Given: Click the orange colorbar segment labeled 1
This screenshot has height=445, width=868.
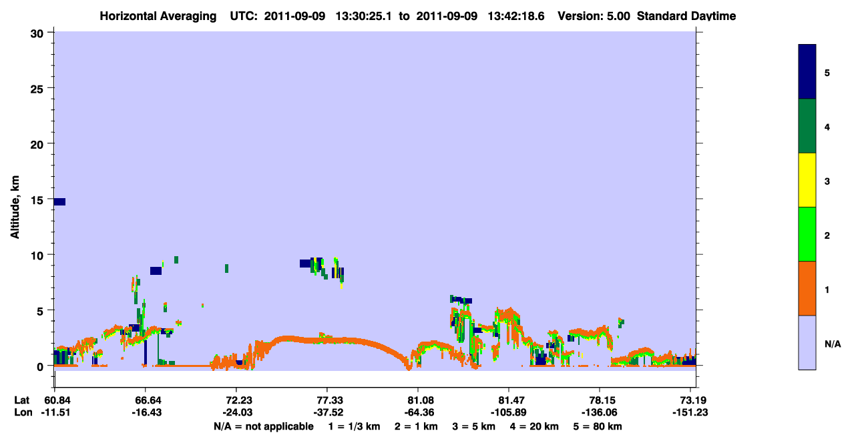Looking at the screenshot, I should pos(807,288).
